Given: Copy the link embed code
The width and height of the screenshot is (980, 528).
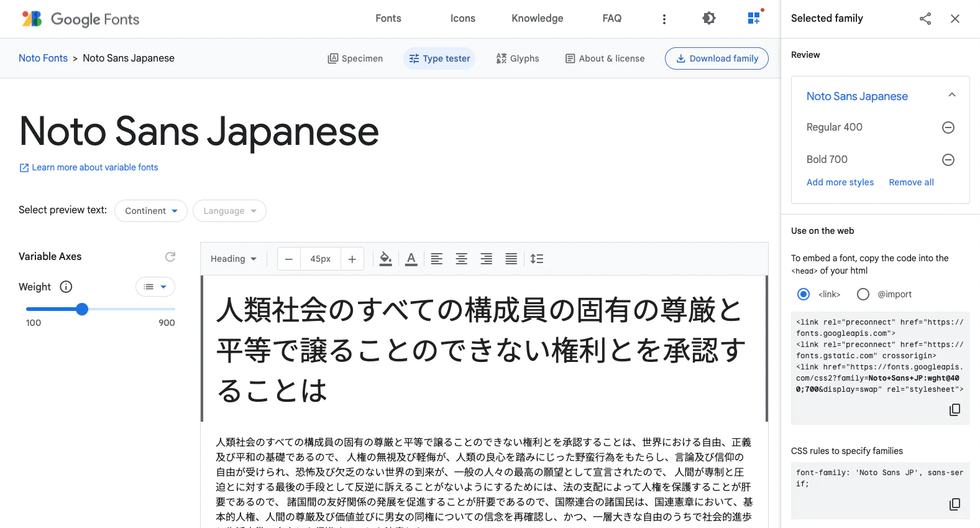Looking at the screenshot, I should 955,410.
